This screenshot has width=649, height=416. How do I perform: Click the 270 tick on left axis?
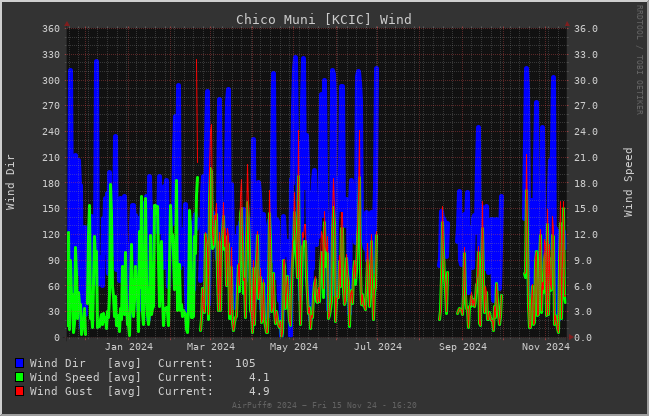51,106
